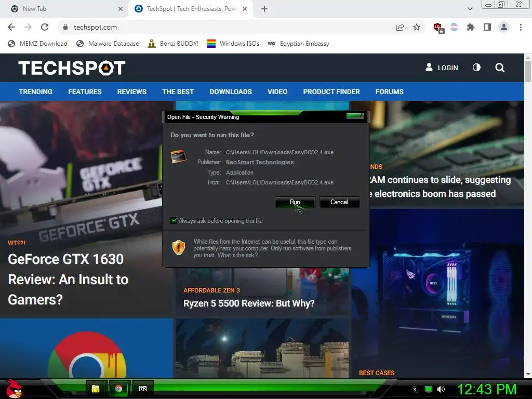532x399 pixels.
Task: Open the TechSpot search magnifier
Action: point(499,68)
